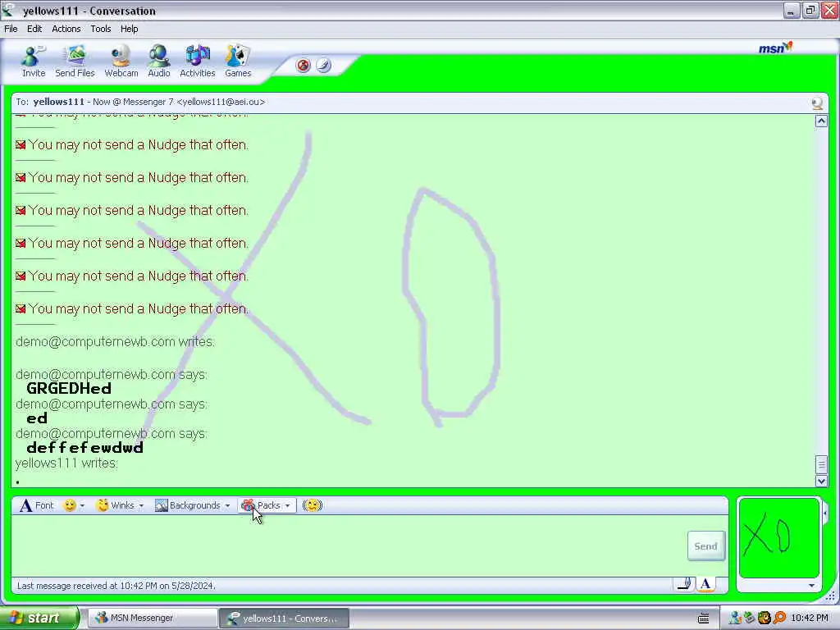Screen dimensions: 840x630
Task: Click the yellows111 Conversation taskbar button
Action: (284, 619)
